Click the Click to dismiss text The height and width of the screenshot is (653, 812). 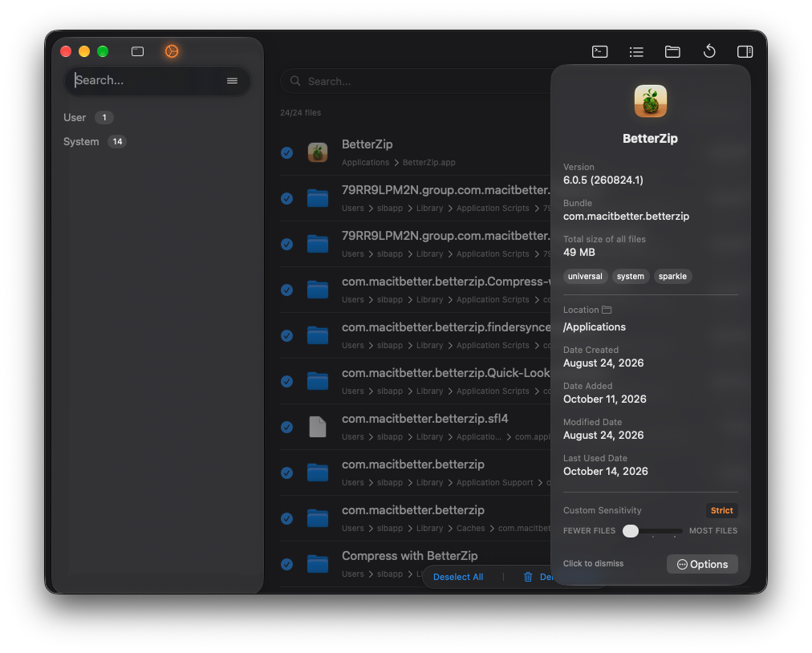[x=594, y=563]
